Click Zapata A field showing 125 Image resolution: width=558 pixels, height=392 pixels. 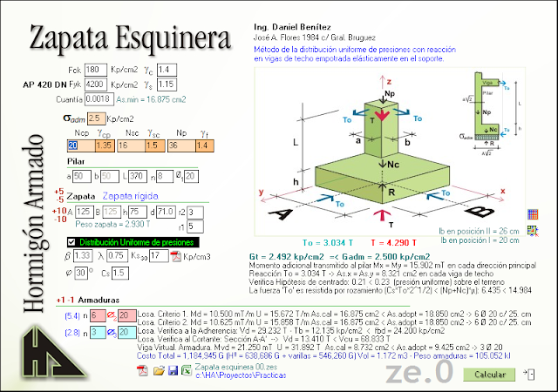click(85, 212)
